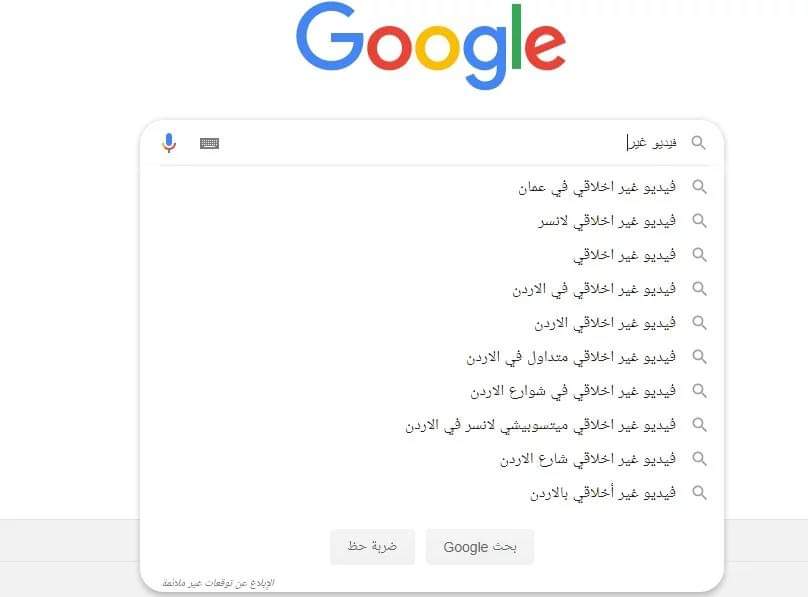Click the search text field containing 'فيديو غير'
This screenshot has width=808, height=597.
click(450, 143)
